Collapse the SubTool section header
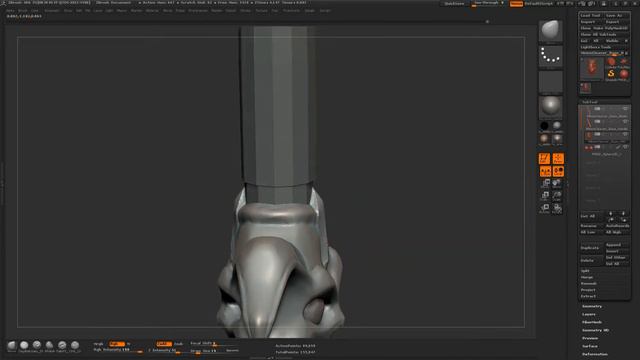640x360 pixels. pos(589,102)
